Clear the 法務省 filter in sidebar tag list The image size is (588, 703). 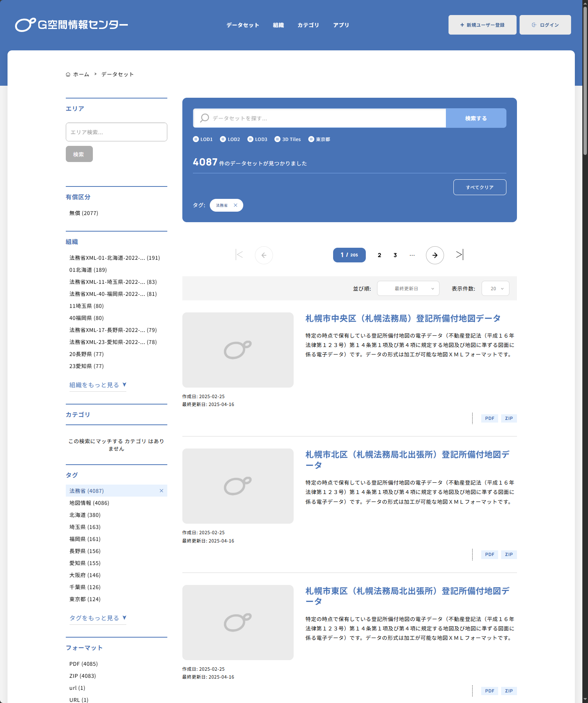coord(161,491)
